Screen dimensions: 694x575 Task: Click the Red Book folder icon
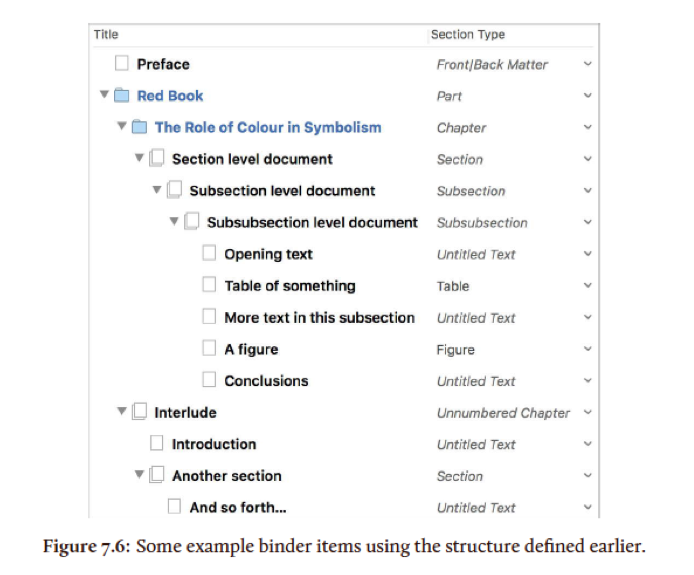pyautogui.click(x=122, y=96)
